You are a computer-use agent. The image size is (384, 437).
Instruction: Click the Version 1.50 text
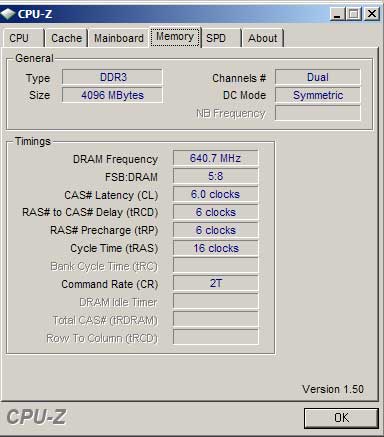[x=333, y=389]
